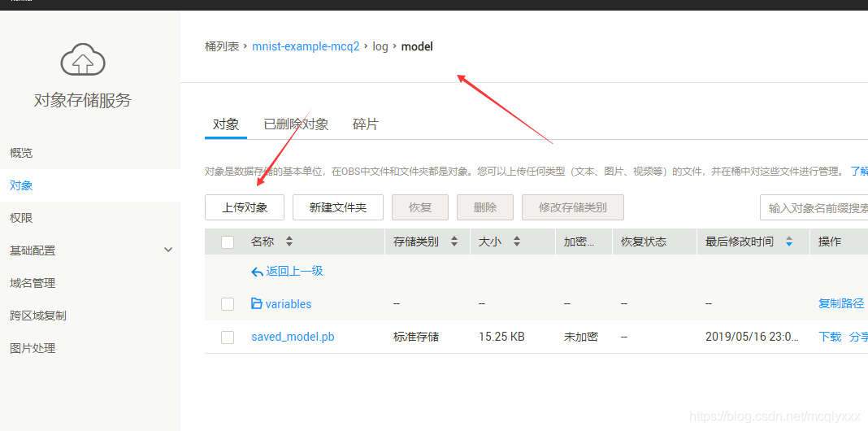Open the saved_model.pb file link
This screenshot has width=868, height=431.
coord(293,337)
